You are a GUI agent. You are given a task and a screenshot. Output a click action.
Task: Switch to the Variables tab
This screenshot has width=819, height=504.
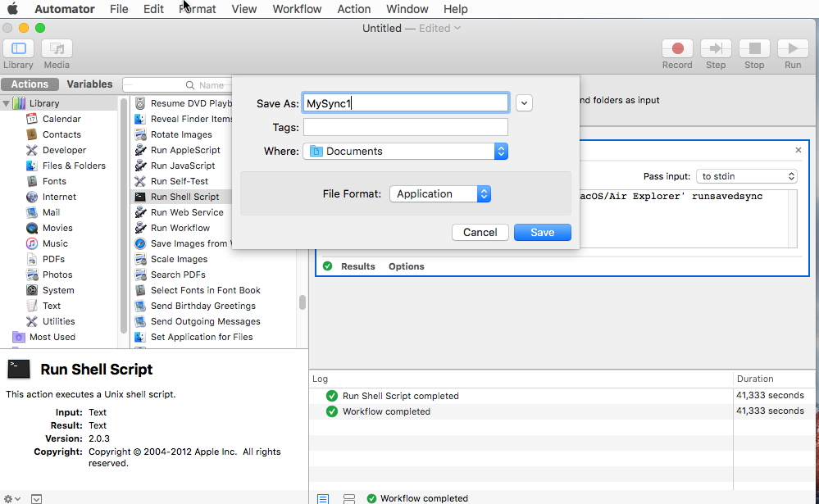point(89,84)
